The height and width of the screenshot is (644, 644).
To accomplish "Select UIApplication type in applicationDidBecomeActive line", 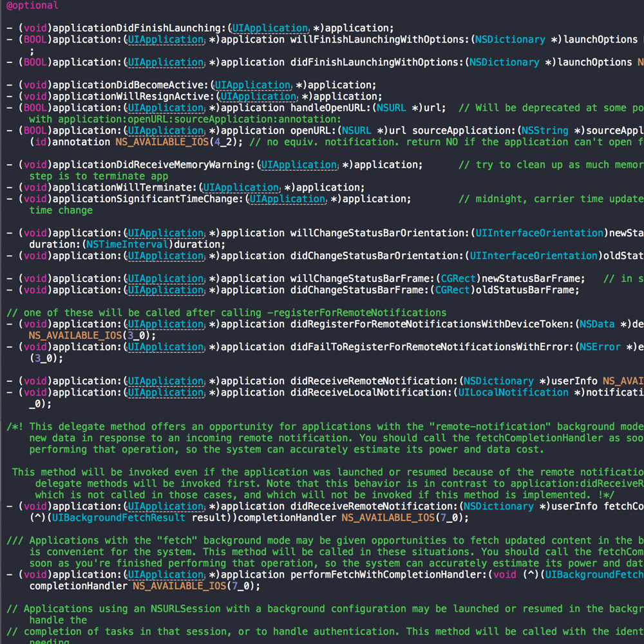I will click(252, 85).
